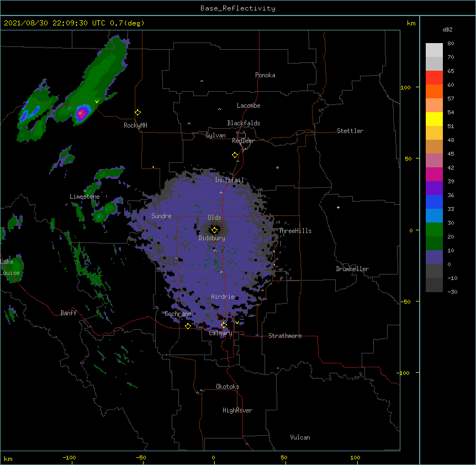This screenshot has width=476, height=465.
Task: Click the yellow diamond marker below Cochrane
Action: (x=188, y=326)
